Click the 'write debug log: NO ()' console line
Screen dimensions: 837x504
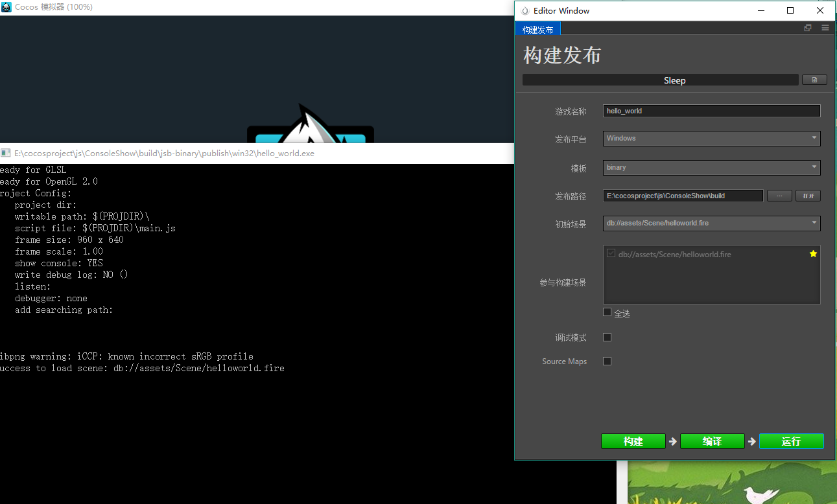(72, 275)
